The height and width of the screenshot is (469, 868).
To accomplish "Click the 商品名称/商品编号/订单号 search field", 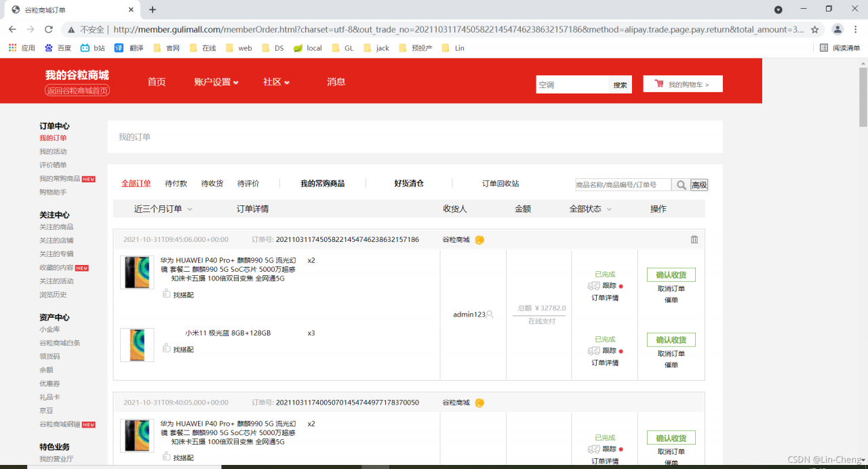I will [x=623, y=185].
